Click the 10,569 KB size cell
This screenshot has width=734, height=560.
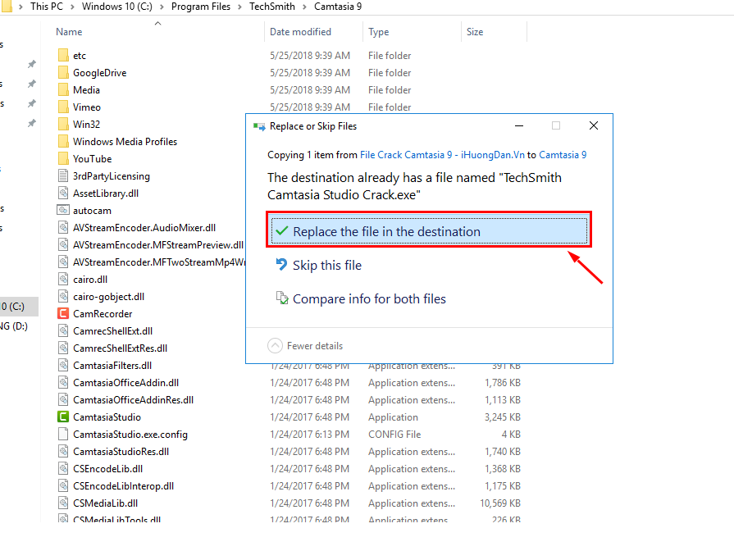click(x=500, y=503)
